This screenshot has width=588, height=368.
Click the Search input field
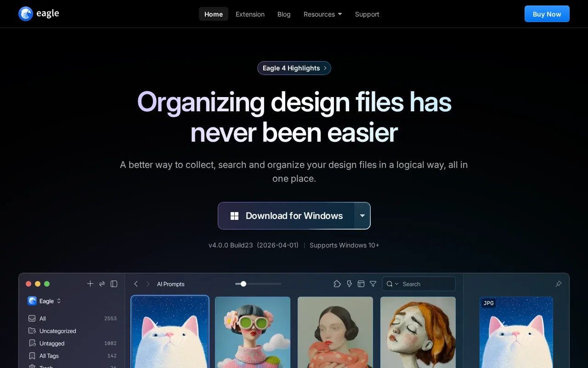click(419, 284)
